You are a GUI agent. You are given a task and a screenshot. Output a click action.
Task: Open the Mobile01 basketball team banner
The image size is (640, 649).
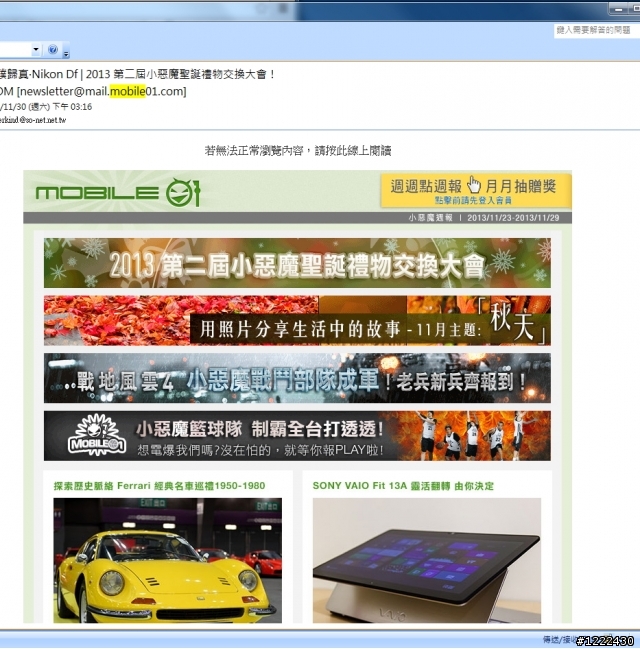pos(297,435)
